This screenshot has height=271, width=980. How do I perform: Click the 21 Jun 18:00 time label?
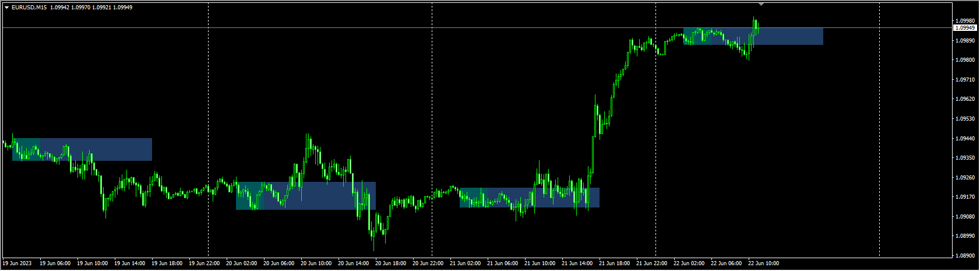[614, 263]
